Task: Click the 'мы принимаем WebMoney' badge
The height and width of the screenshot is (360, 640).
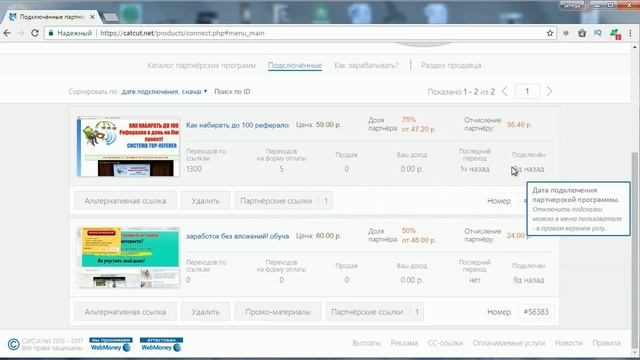Action: click(111, 344)
